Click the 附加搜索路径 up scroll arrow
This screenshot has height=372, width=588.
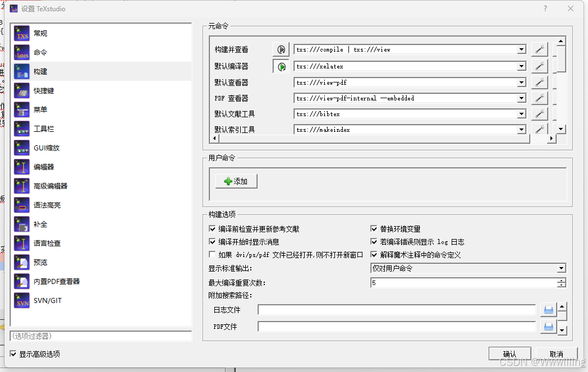click(562, 307)
